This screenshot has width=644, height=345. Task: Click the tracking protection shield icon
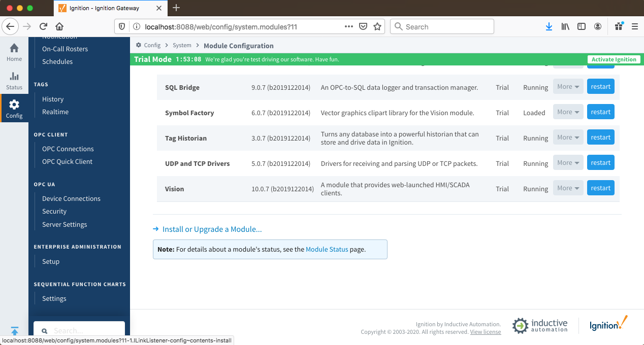point(121,26)
